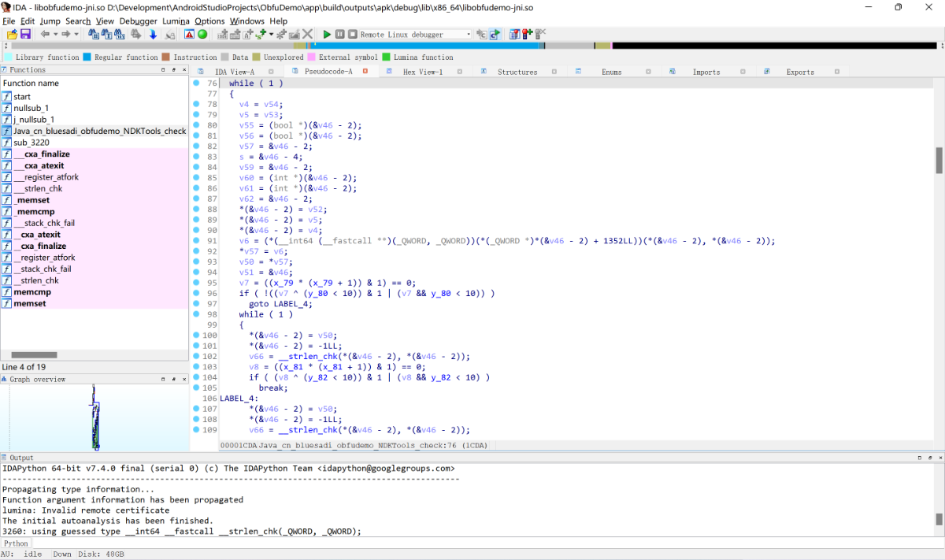Close the Pseudocode-A tab
This screenshot has height=560, width=945.
(365, 72)
